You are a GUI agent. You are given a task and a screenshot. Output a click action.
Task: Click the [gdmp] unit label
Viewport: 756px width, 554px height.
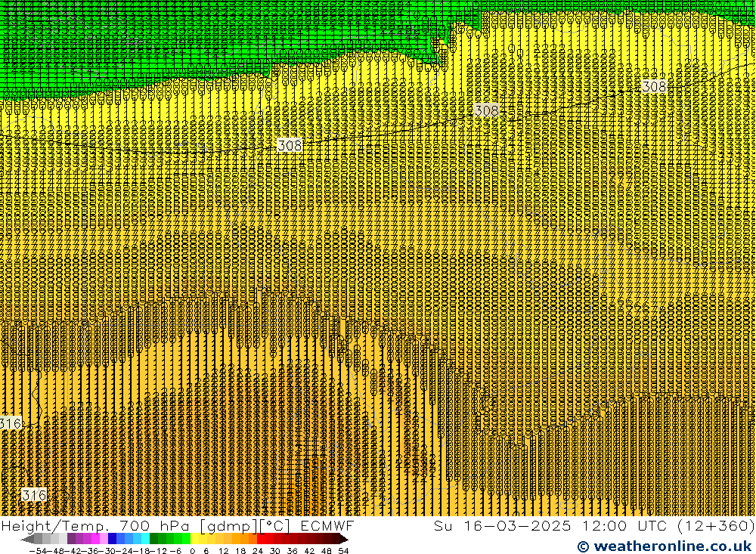(x=229, y=525)
